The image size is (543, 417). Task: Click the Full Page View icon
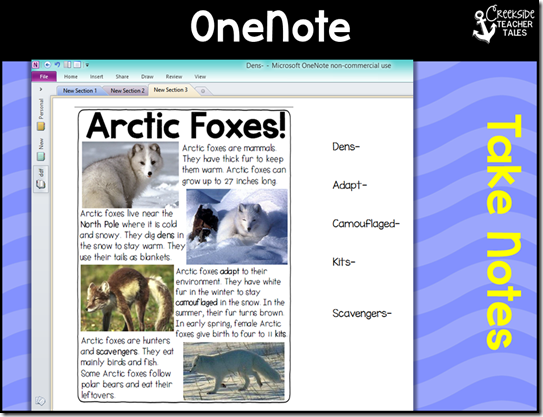77,65
